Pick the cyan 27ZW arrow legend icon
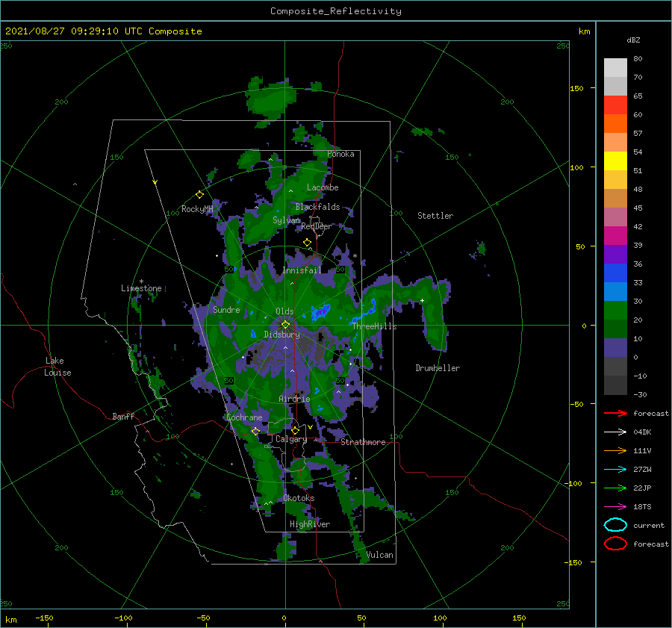 615,470
